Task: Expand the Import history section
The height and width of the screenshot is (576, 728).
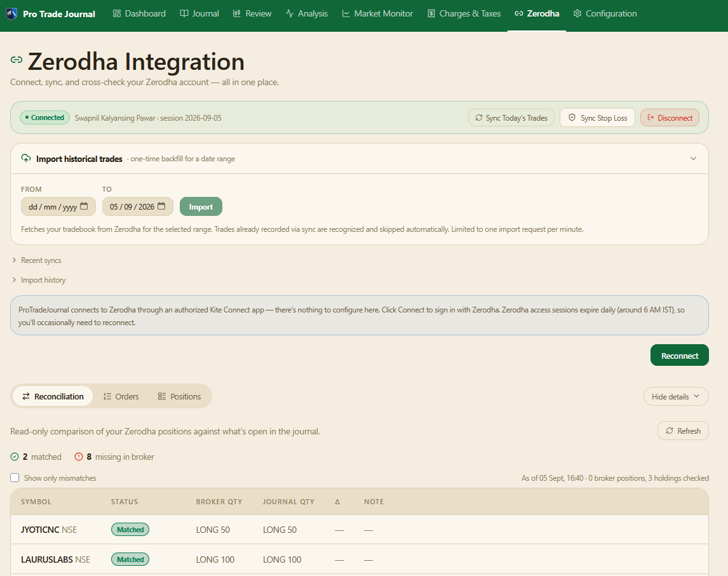Action: 39,280
